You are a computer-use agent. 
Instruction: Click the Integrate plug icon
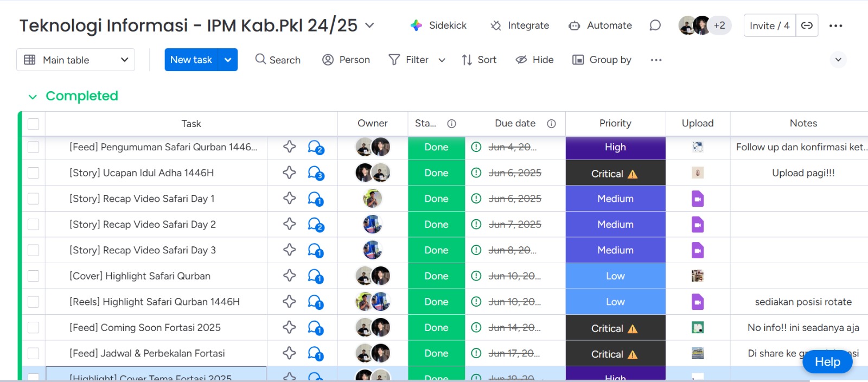click(x=496, y=26)
